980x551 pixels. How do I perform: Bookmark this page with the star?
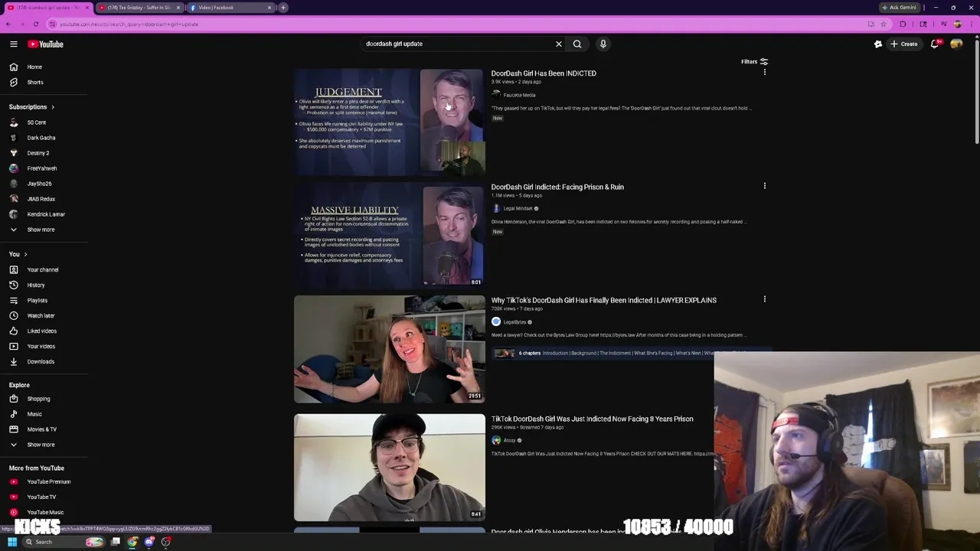tap(883, 24)
